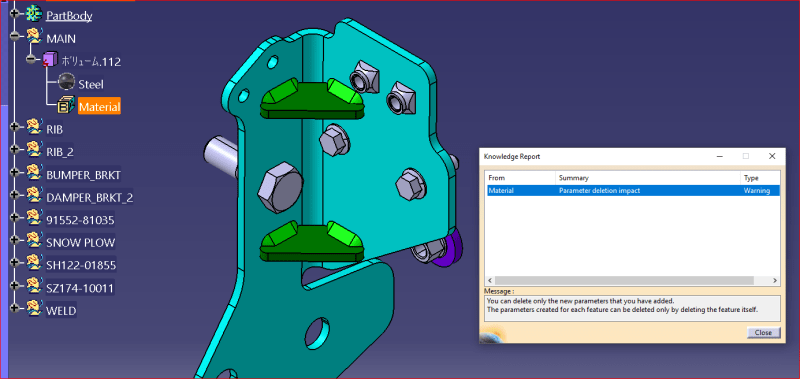
Task: Select the SH122-01855 tree item
Action: [81, 265]
